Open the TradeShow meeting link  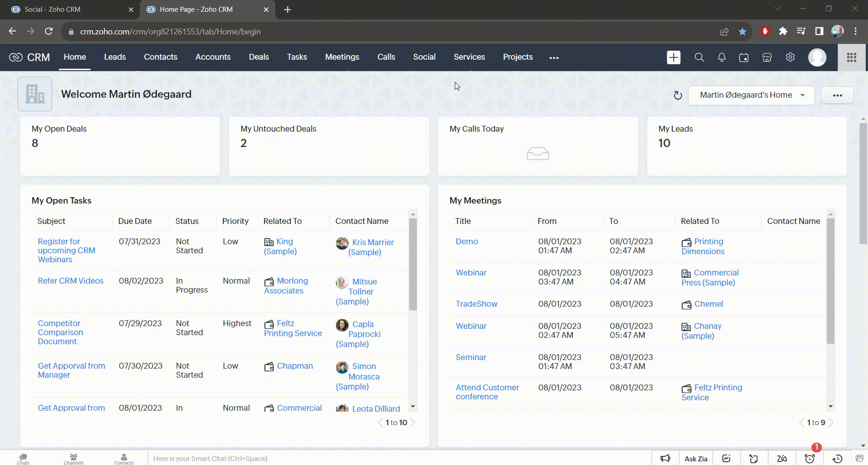pos(476,304)
